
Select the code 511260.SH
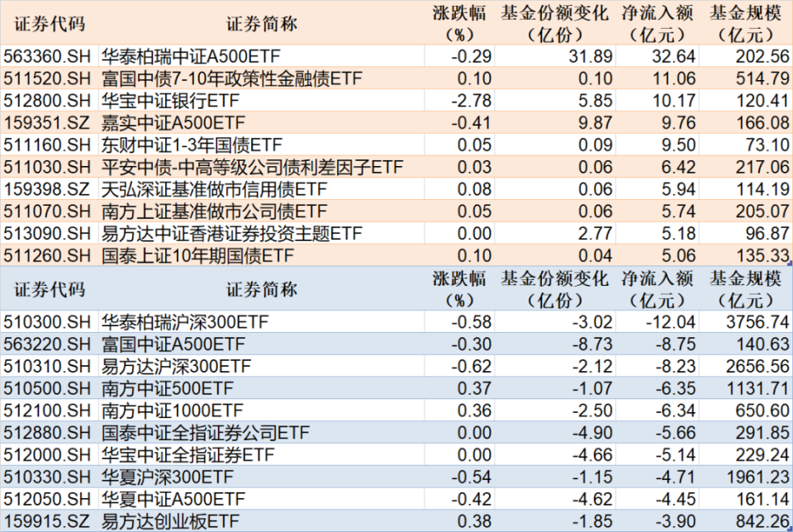(47, 256)
